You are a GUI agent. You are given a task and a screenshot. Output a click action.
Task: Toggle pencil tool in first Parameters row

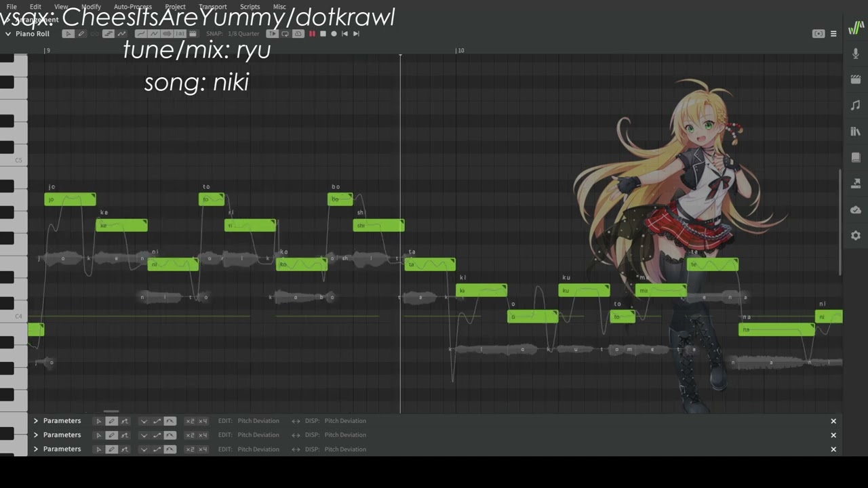[x=112, y=421]
